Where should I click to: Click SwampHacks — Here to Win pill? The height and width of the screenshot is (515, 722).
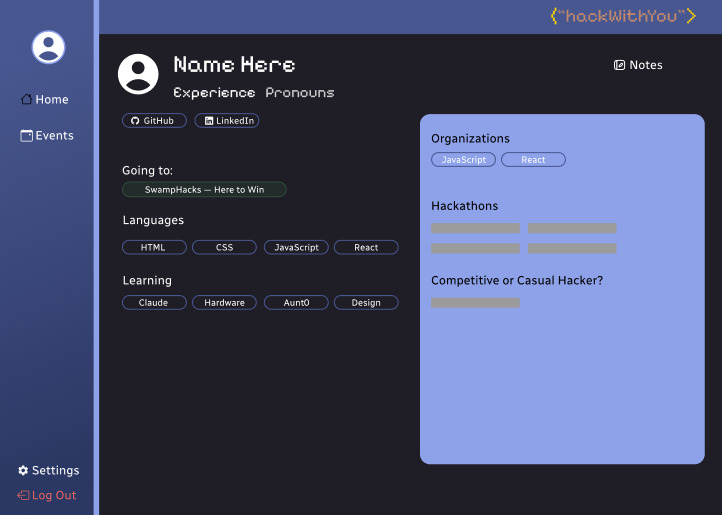pyautogui.click(x=204, y=189)
